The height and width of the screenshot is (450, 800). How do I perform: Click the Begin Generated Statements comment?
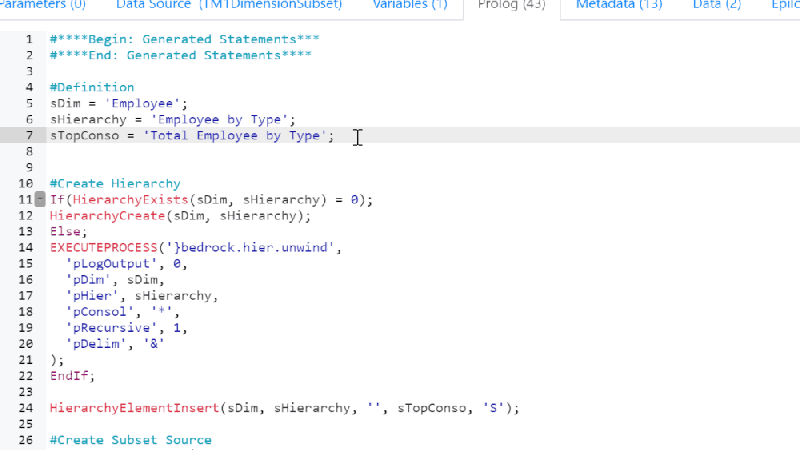(185, 39)
